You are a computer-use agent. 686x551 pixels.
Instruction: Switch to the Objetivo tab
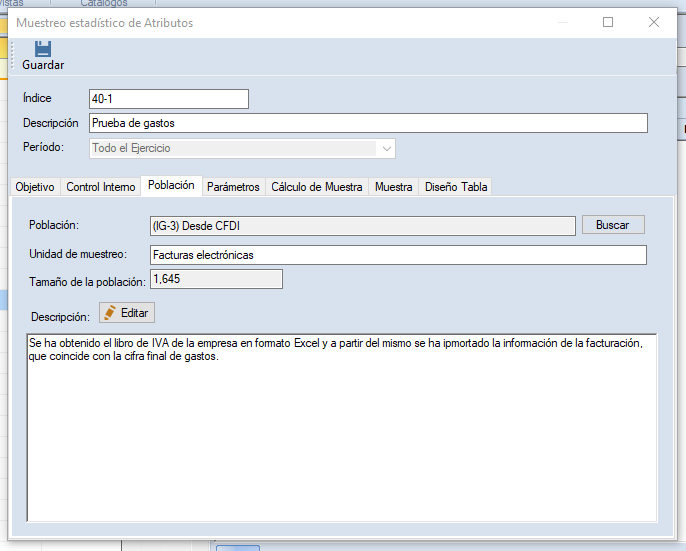(35, 187)
